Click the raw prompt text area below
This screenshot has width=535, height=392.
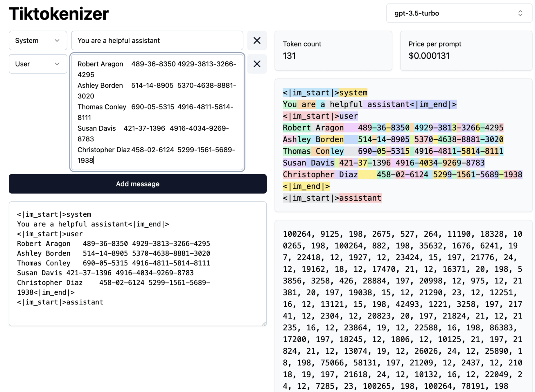[138, 264]
